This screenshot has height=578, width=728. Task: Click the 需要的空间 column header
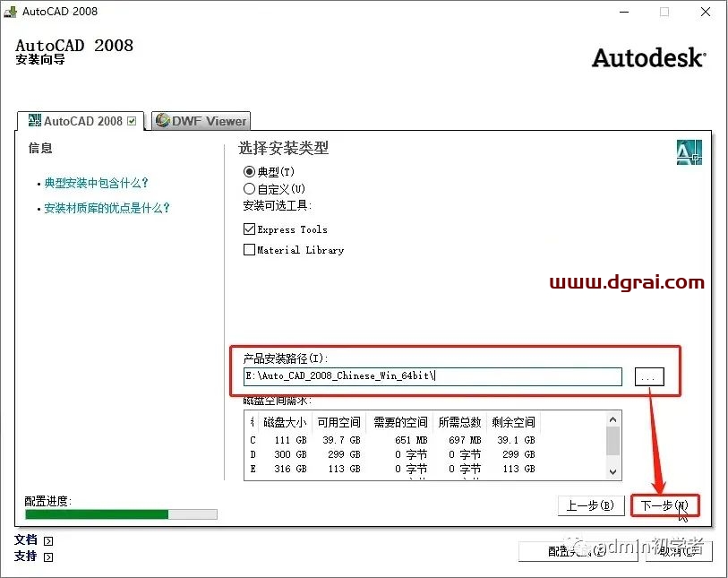(x=400, y=422)
